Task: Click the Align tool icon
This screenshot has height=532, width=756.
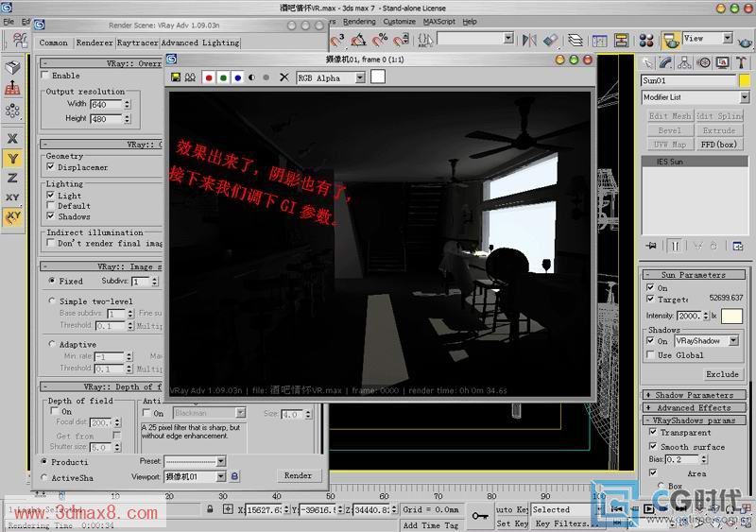Action: pos(551,40)
